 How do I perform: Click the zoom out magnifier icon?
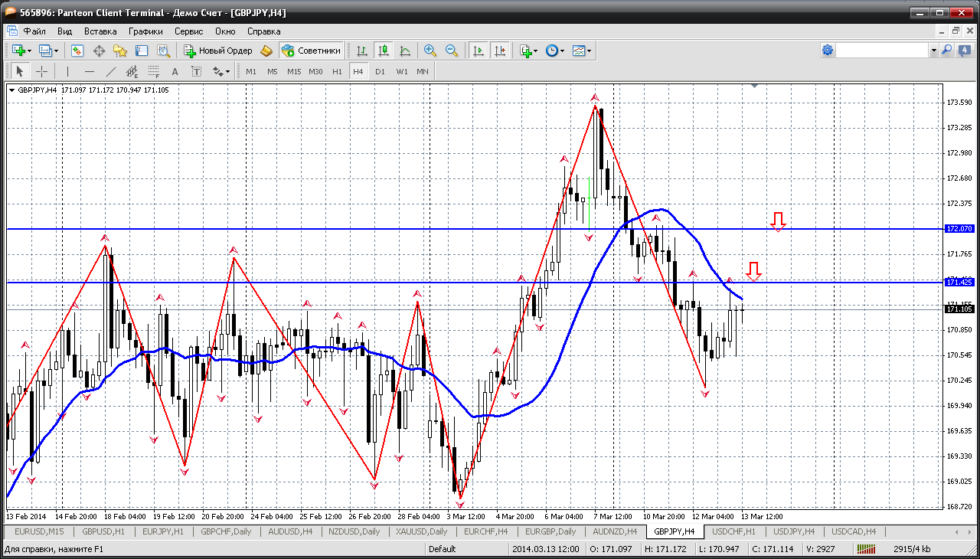[x=452, y=51]
